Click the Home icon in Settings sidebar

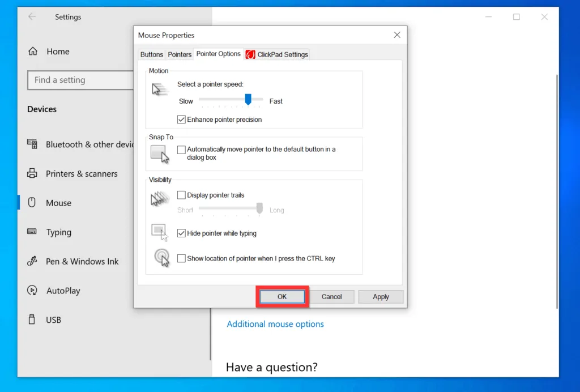(x=32, y=52)
